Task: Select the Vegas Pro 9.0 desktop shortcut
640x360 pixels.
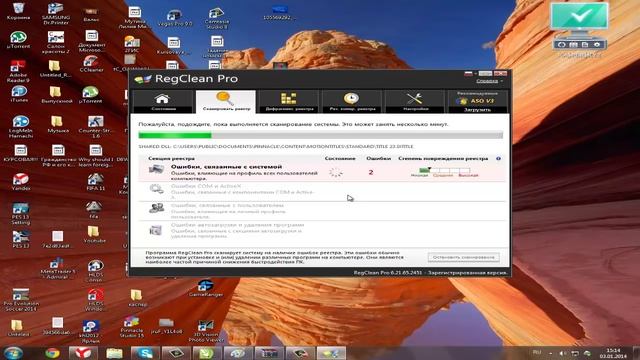Action: (x=174, y=18)
